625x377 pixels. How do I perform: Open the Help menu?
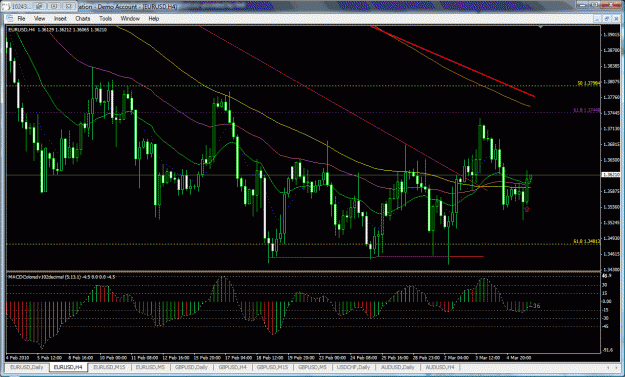click(x=153, y=18)
